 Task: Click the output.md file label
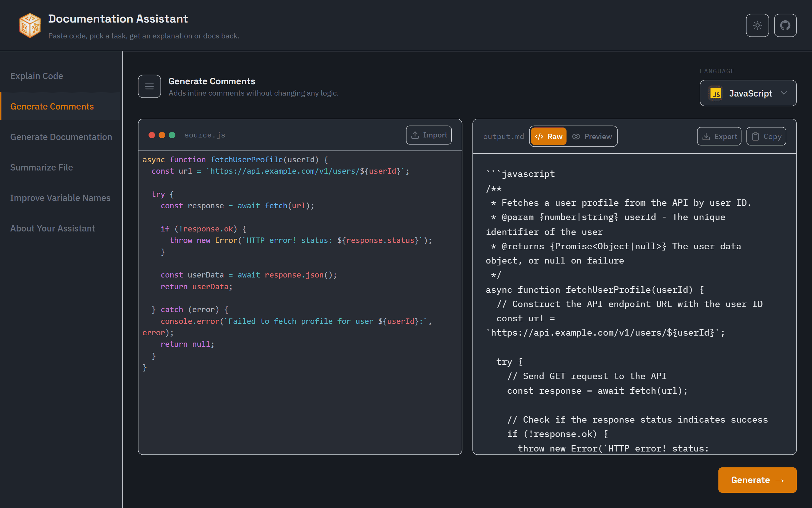coord(503,137)
